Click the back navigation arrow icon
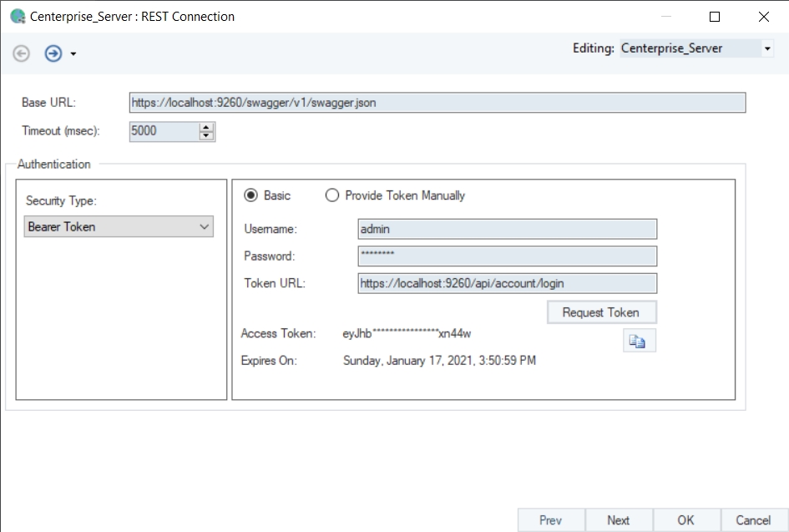 [22, 53]
